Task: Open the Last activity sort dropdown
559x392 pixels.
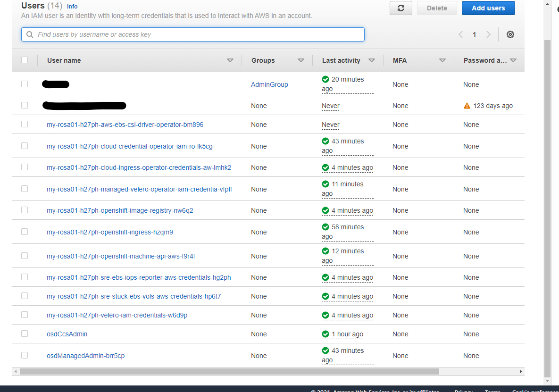Action: coord(372,60)
